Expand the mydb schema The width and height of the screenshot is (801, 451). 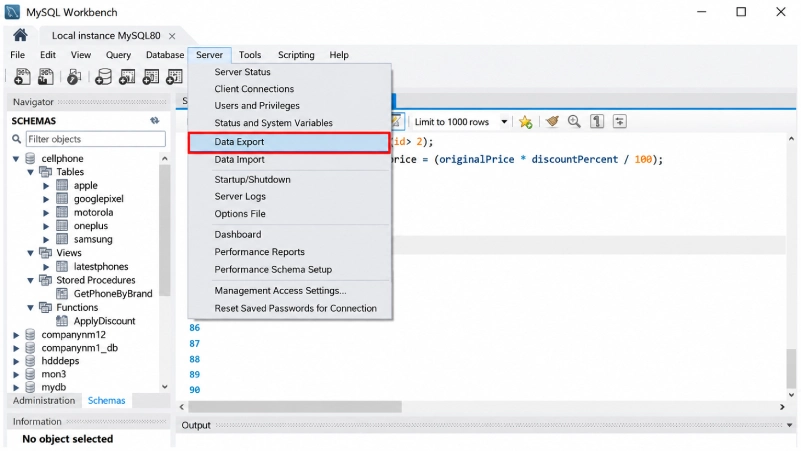pyautogui.click(x=16, y=388)
